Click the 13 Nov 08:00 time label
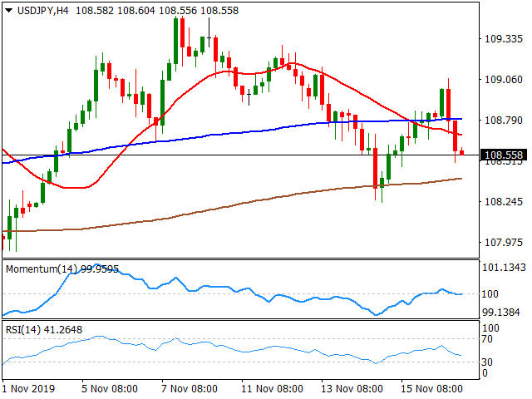532x399 pixels. click(x=352, y=388)
